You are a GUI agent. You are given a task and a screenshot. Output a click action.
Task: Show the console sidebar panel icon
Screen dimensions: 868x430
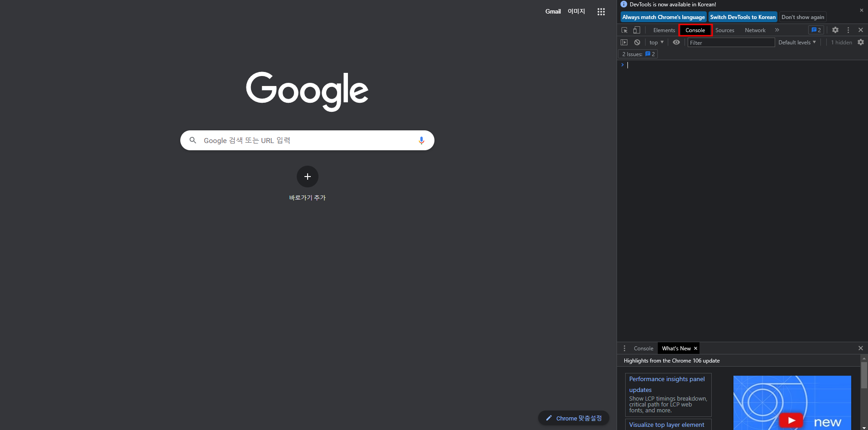624,42
